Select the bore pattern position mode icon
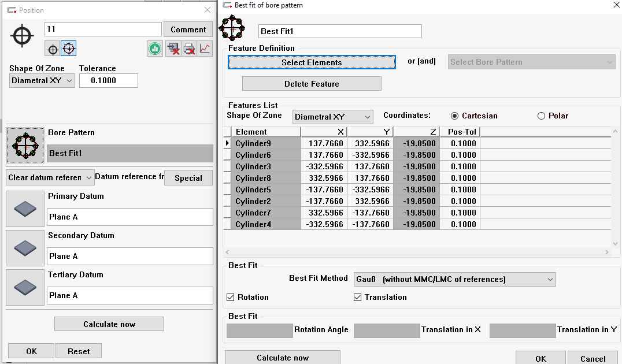 (69, 49)
